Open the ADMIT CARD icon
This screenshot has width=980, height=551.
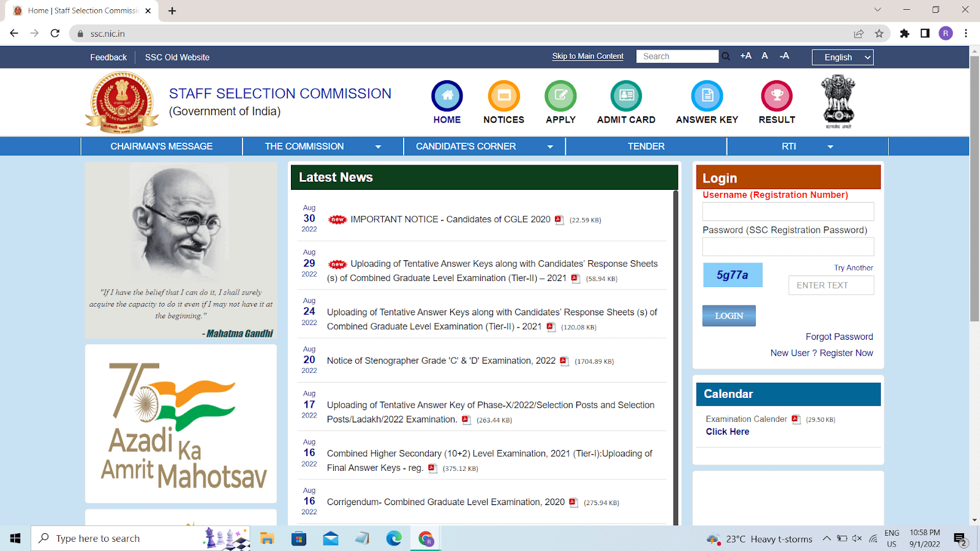(x=626, y=96)
